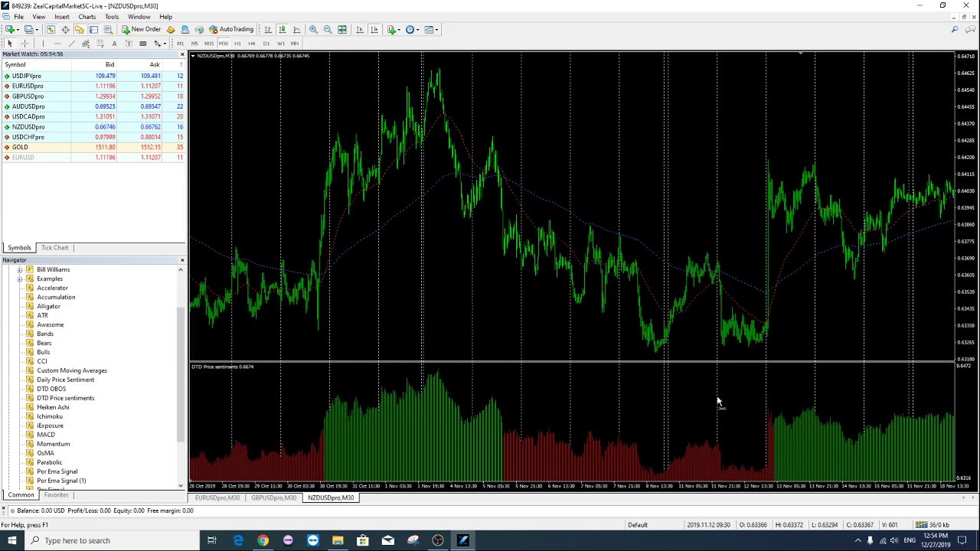
Task: Open File Explorer from the taskbar
Action: tap(338, 540)
